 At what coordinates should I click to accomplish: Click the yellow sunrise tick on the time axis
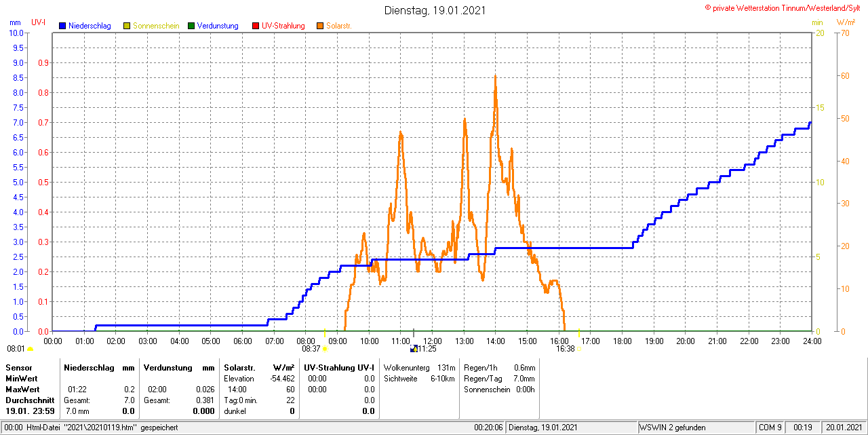[x=324, y=333]
